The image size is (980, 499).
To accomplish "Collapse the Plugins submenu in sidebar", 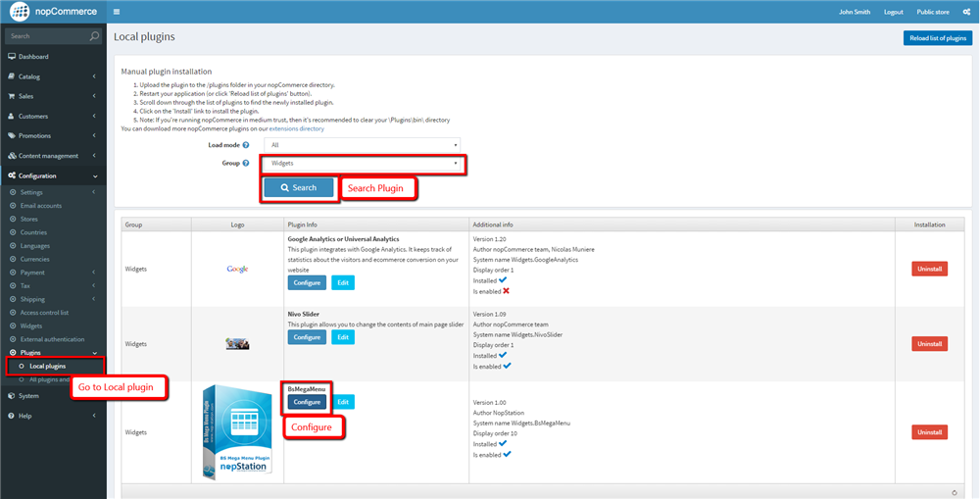I will [x=53, y=353].
